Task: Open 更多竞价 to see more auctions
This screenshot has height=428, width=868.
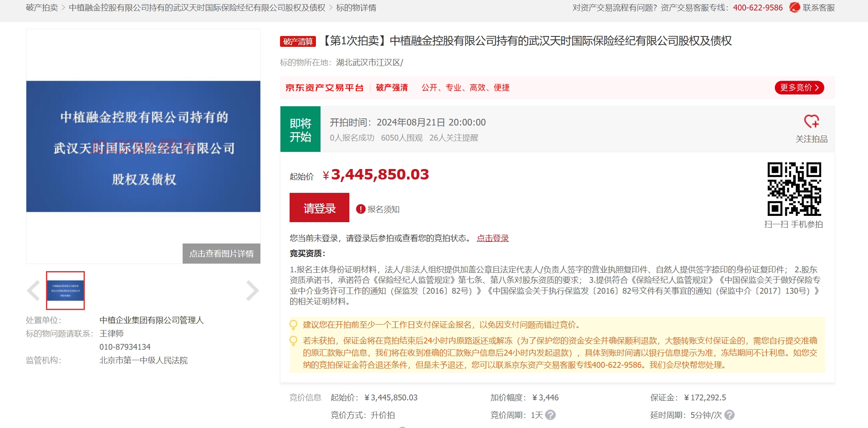Action: (799, 87)
